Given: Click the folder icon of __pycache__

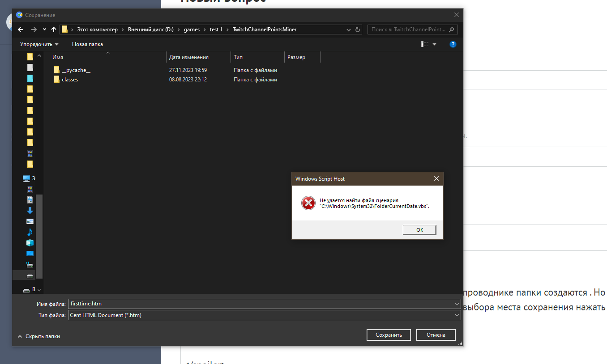Looking at the screenshot, I should [56, 70].
